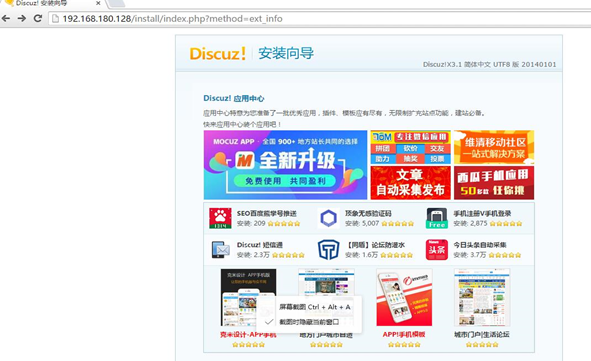Click the page icon in address bar

[x=55, y=18]
